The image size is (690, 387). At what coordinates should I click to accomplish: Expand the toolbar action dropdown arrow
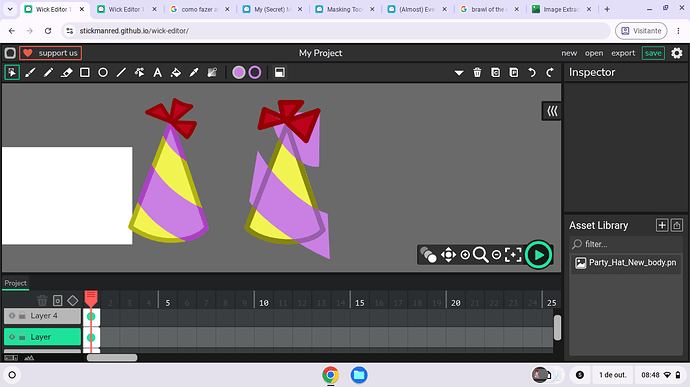459,73
